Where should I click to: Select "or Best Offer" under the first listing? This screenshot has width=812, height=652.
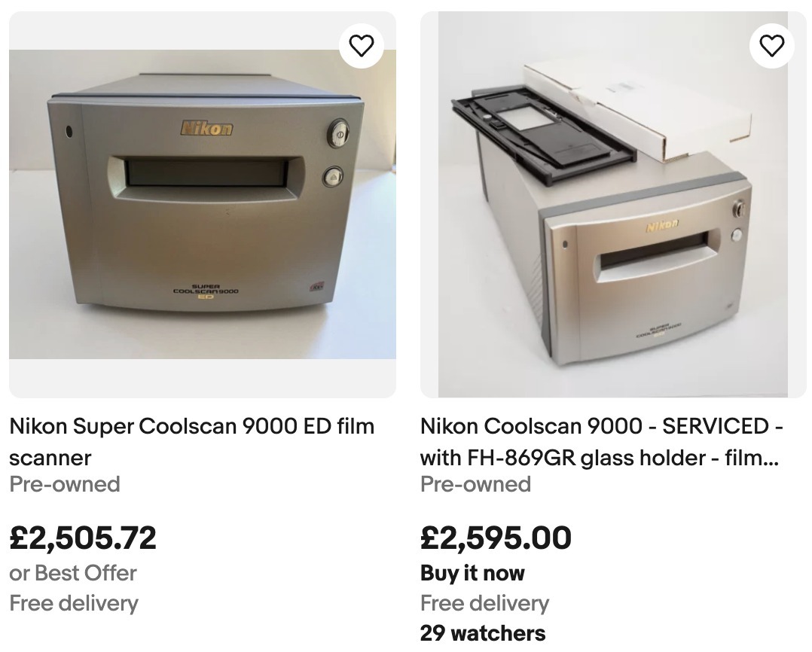tap(73, 573)
